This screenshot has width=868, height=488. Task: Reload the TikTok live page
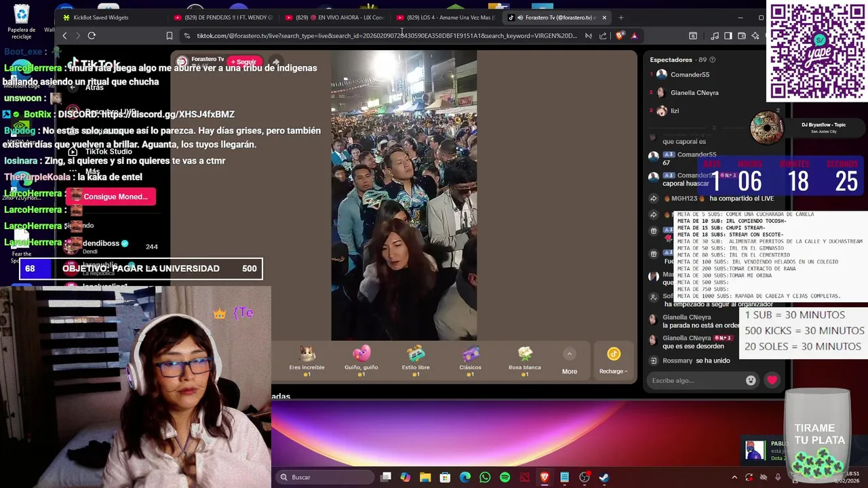point(92,36)
